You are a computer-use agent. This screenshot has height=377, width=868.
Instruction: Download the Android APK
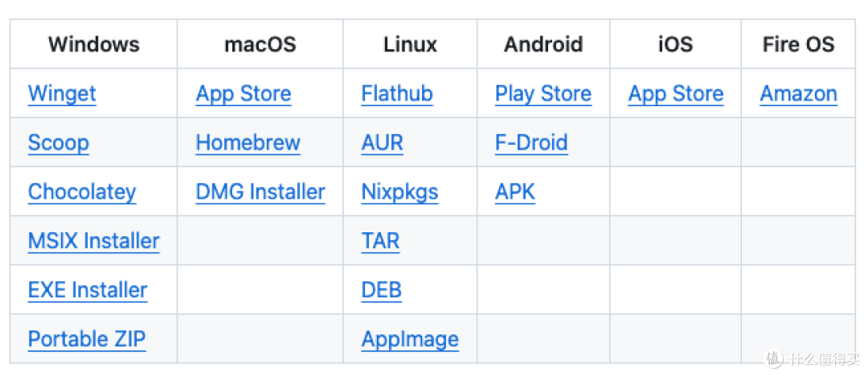pos(515,192)
